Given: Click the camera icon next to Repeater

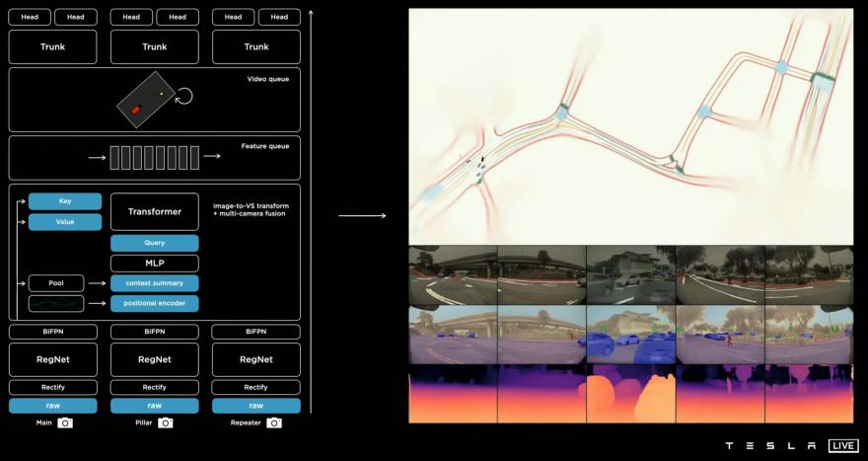Looking at the screenshot, I should click(274, 423).
